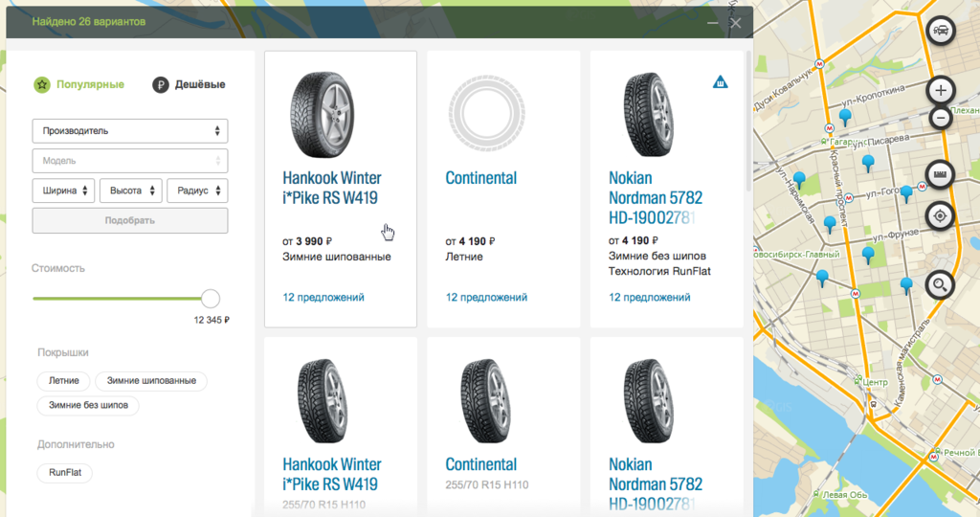Toggle the RunFlat filter chip
Viewport: 980px width, 517px height.
(x=65, y=473)
